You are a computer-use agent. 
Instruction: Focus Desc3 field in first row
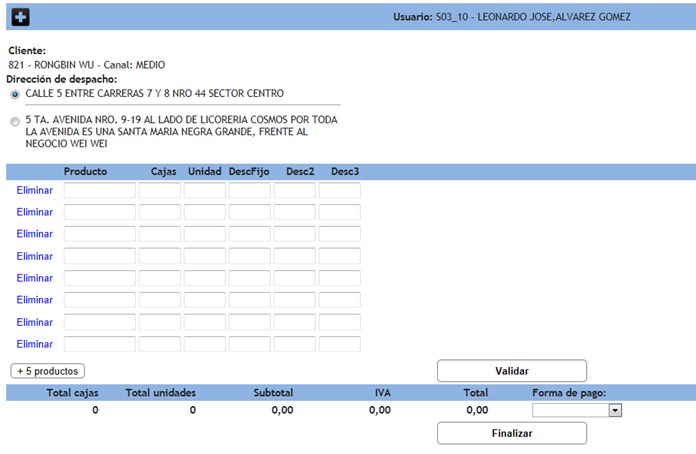coord(340,190)
